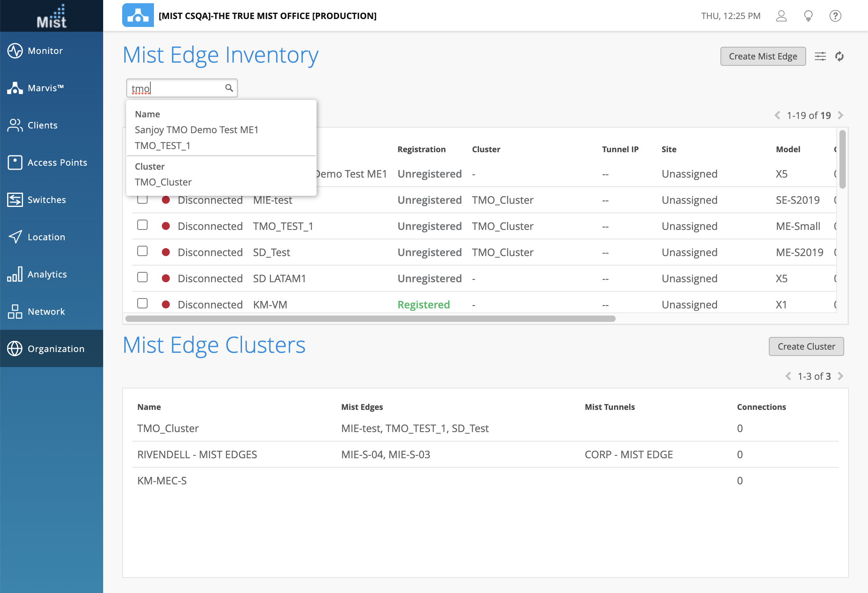Click the tmo search input field
The image size is (868, 593).
[177, 88]
